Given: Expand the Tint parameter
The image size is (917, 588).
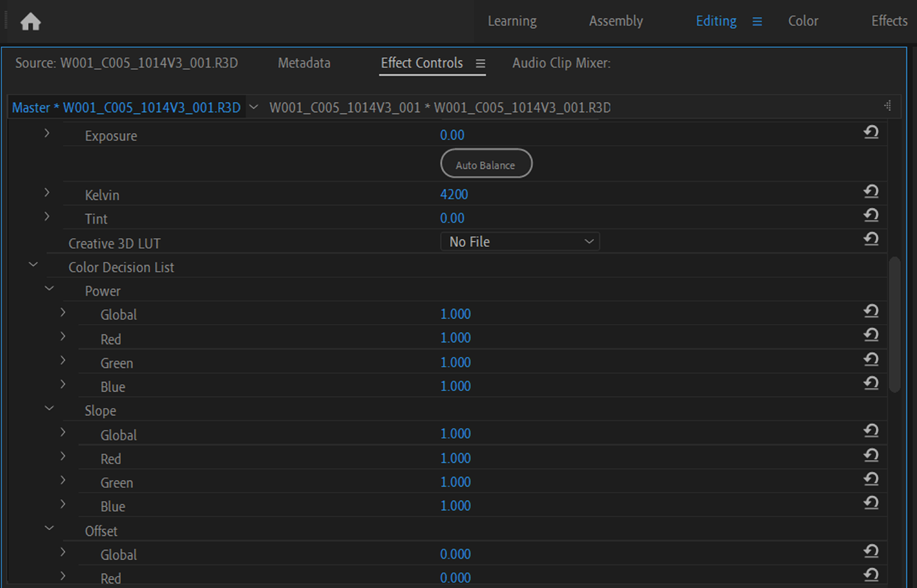Looking at the screenshot, I should (47, 216).
